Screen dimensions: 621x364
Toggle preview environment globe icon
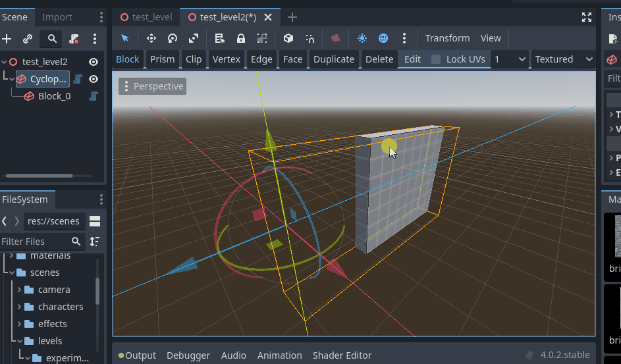pos(383,38)
